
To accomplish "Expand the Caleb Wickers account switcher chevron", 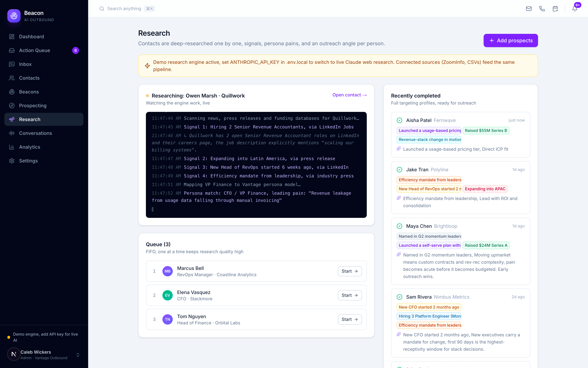I will coord(78,355).
